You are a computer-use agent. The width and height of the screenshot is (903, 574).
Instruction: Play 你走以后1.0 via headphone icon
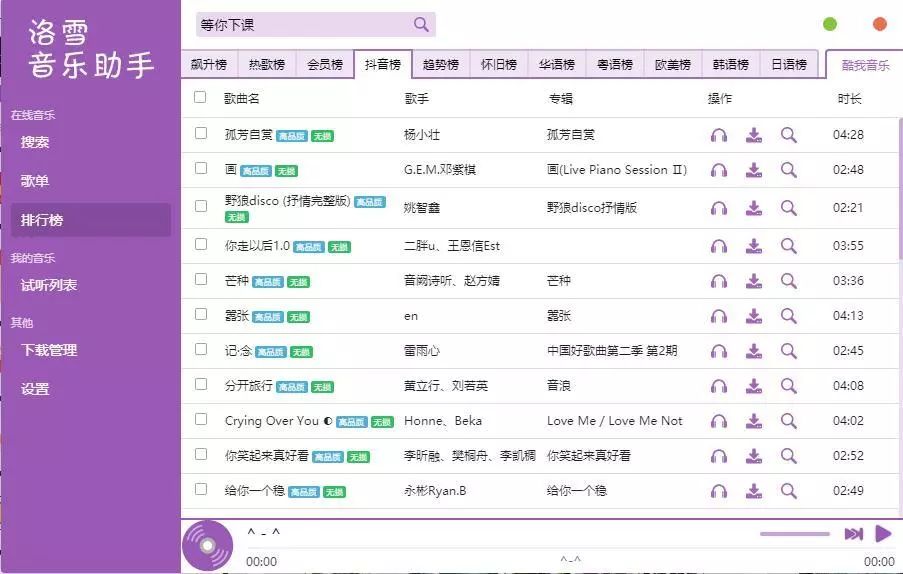719,246
